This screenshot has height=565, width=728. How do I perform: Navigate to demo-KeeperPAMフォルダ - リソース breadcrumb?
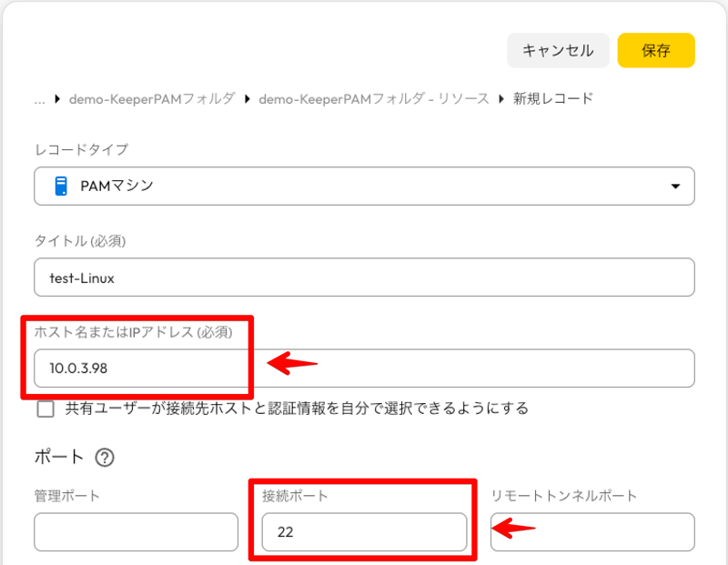click(x=374, y=98)
